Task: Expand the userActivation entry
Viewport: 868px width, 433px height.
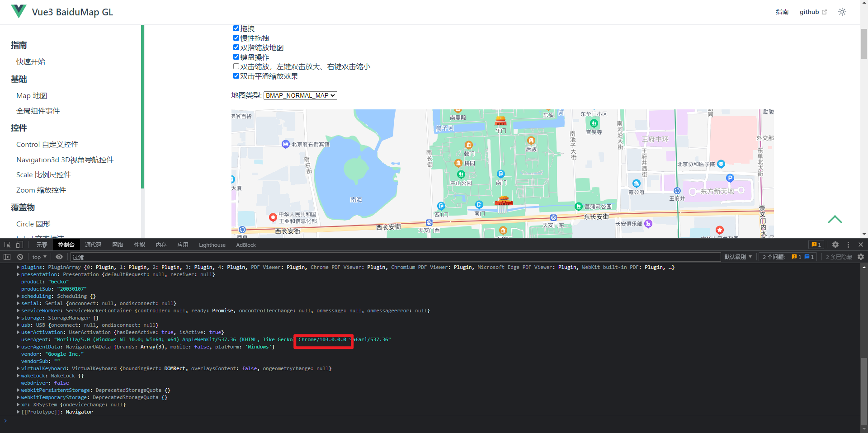Action: 18,332
